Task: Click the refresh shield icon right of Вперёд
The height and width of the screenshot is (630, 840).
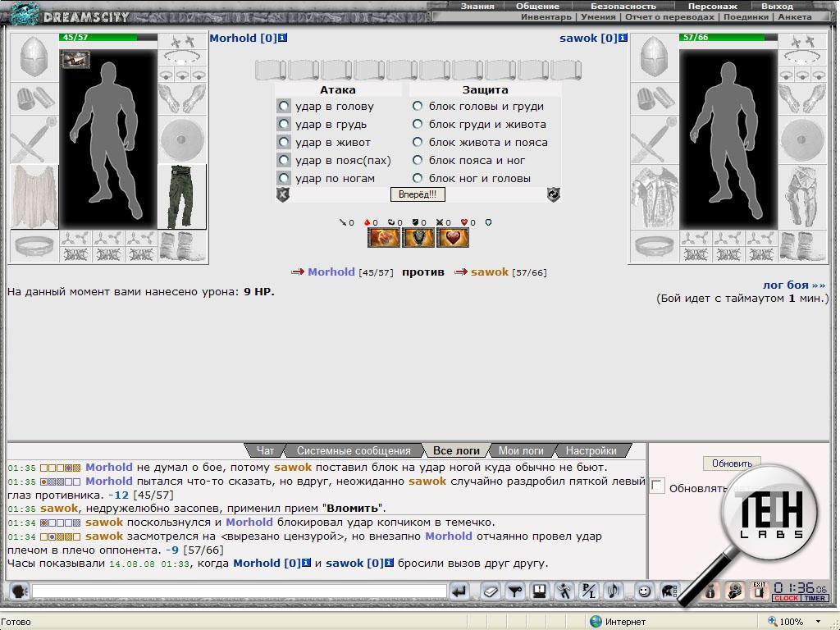Action: pos(553,194)
